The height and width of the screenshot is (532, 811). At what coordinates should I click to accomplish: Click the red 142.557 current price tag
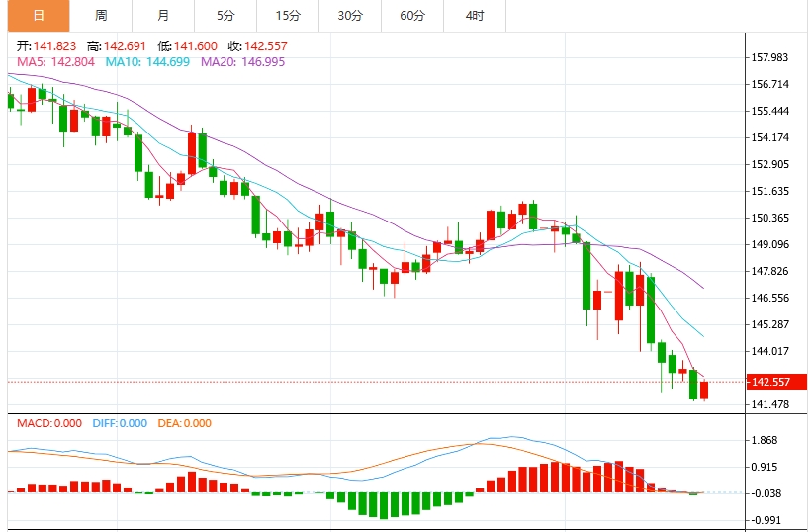click(776, 382)
